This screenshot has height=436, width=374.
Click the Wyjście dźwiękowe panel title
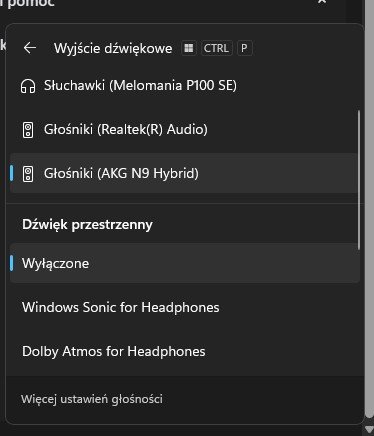113,49
